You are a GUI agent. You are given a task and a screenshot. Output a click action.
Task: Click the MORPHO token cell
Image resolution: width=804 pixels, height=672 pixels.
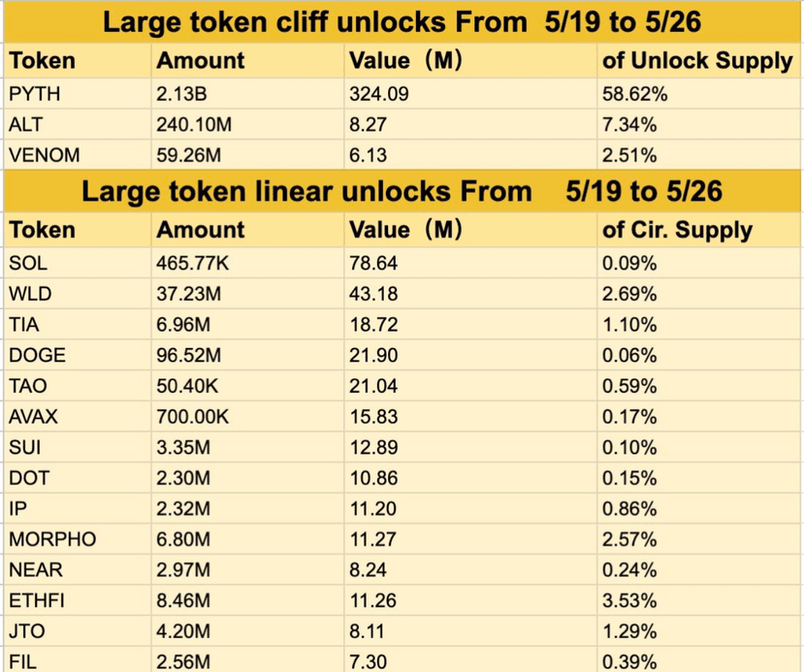[x=78, y=539]
